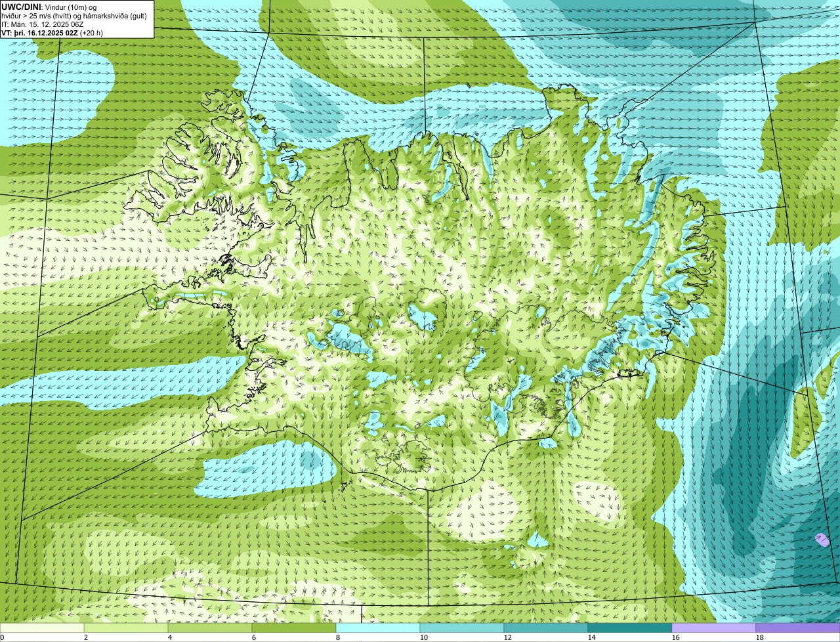This screenshot has height=642, width=840.
Task: Click the legend swatch between 0 and 2
Action: point(42,628)
